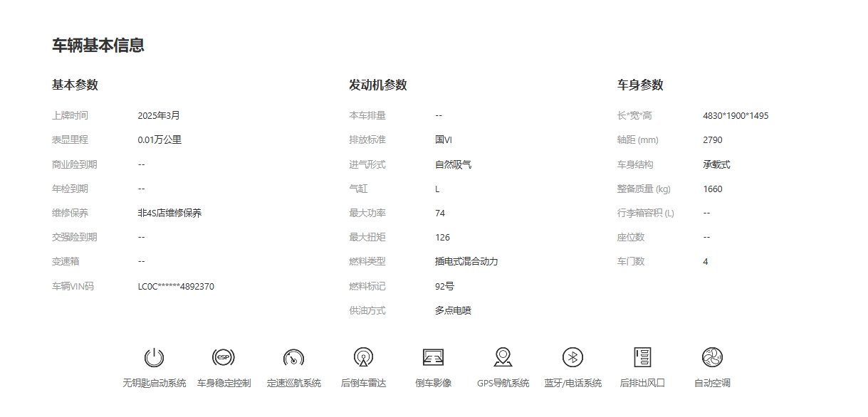Click the registration date 2025年3月
The width and height of the screenshot is (868, 417).
click(x=159, y=115)
